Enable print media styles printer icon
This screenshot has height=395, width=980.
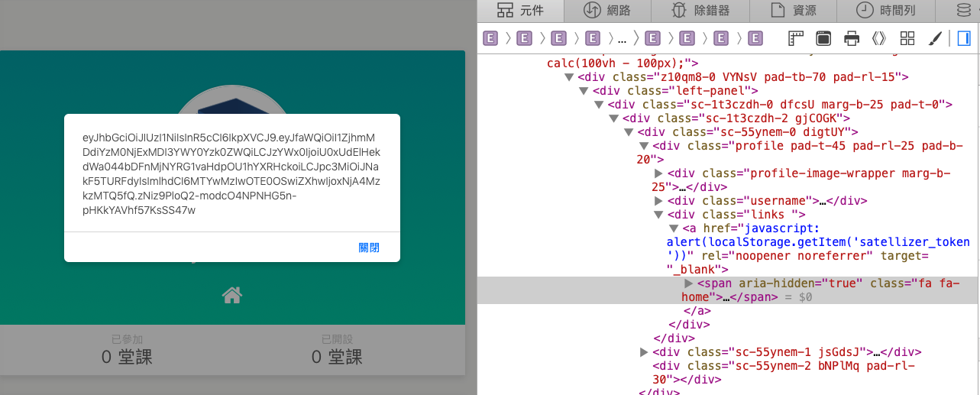(x=852, y=38)
